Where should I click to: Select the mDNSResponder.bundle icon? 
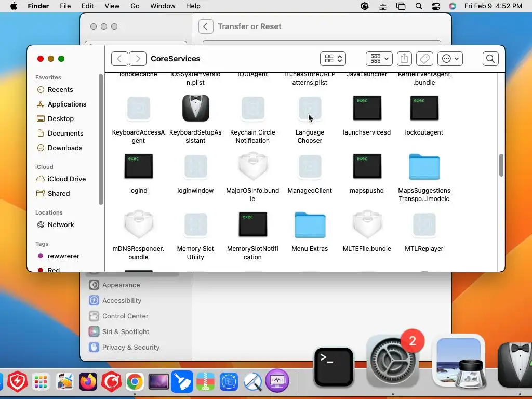click(x=138, y=224)
